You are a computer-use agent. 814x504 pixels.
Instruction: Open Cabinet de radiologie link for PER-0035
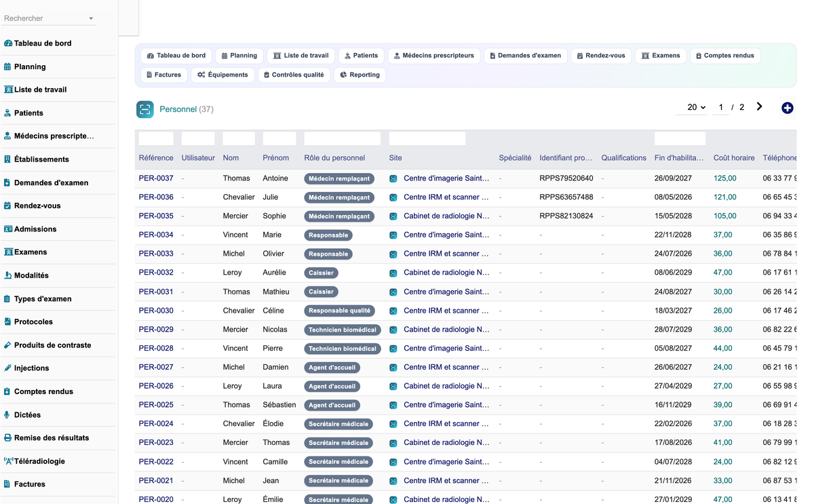pos(446,216)
